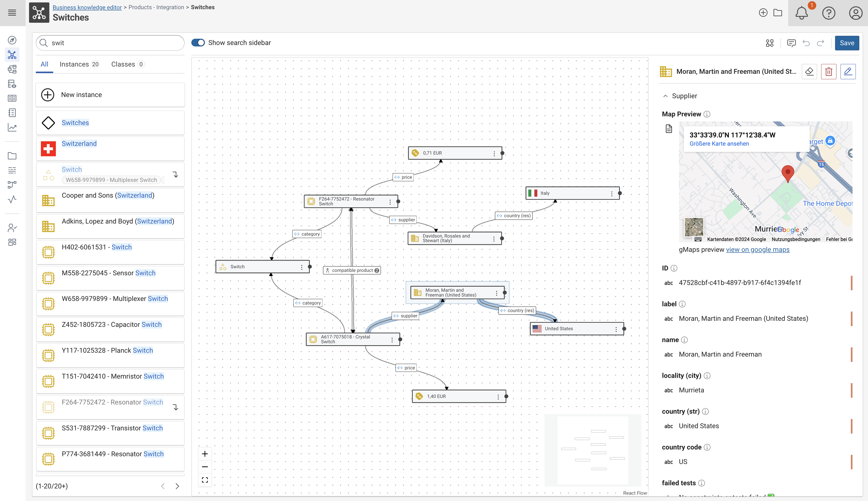Expand the Switch node dropdown menu
Image resolution: width=868 pixels, height=501 pixels.
[302, 267]
